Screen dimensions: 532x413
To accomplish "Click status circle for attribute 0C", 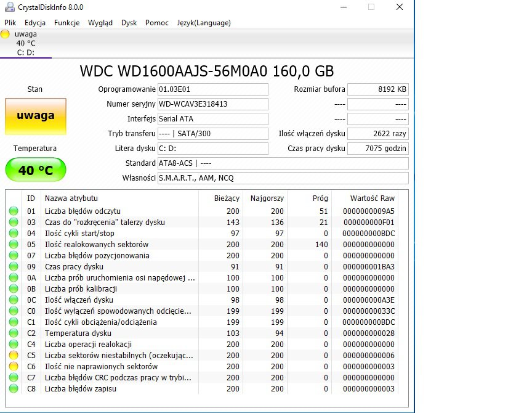I will [14, 300].
